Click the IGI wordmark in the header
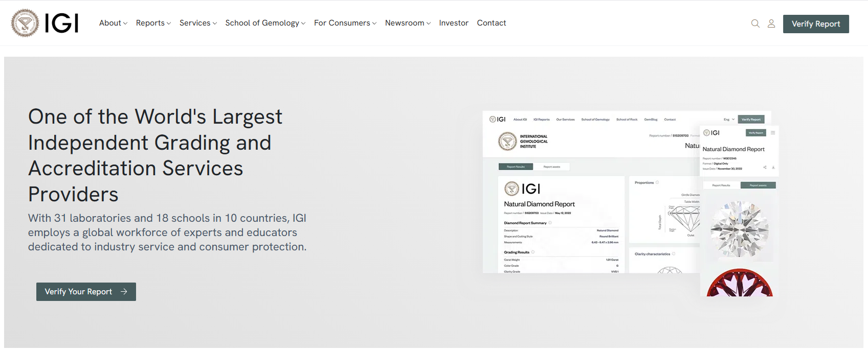This screenshot has height=350, width=868. click(61, 23)
